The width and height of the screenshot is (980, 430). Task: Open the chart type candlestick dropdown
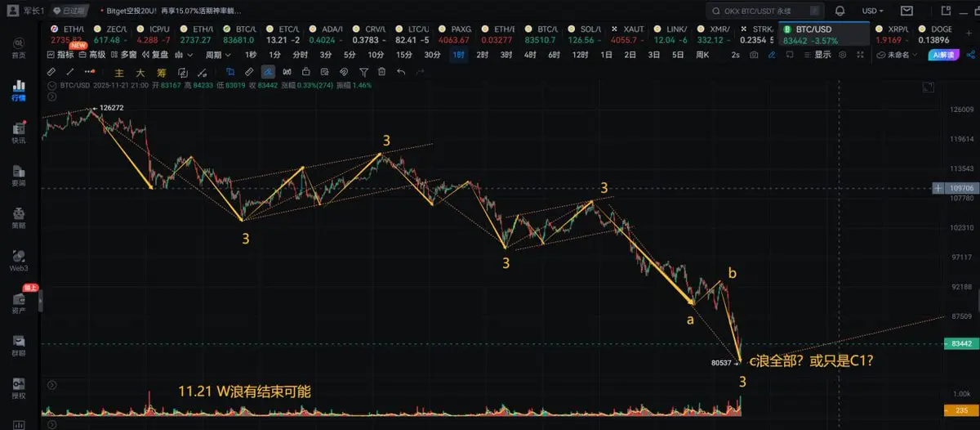click(183, 54)
